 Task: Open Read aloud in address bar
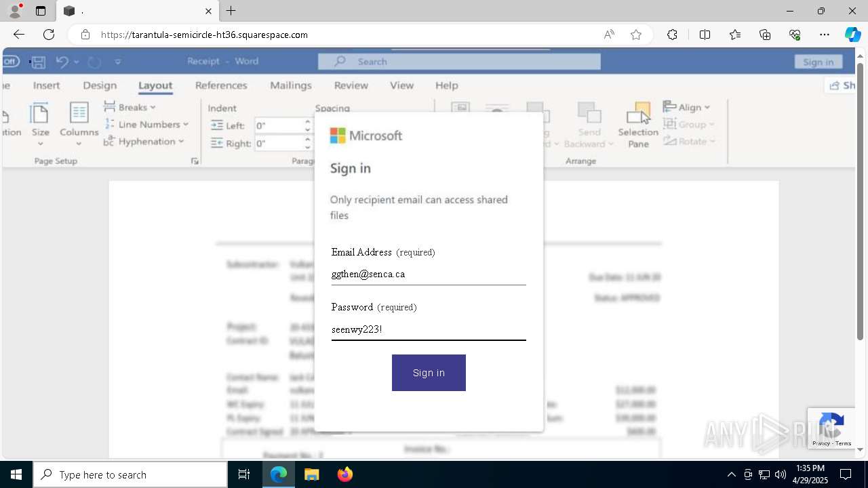[609, 35]
